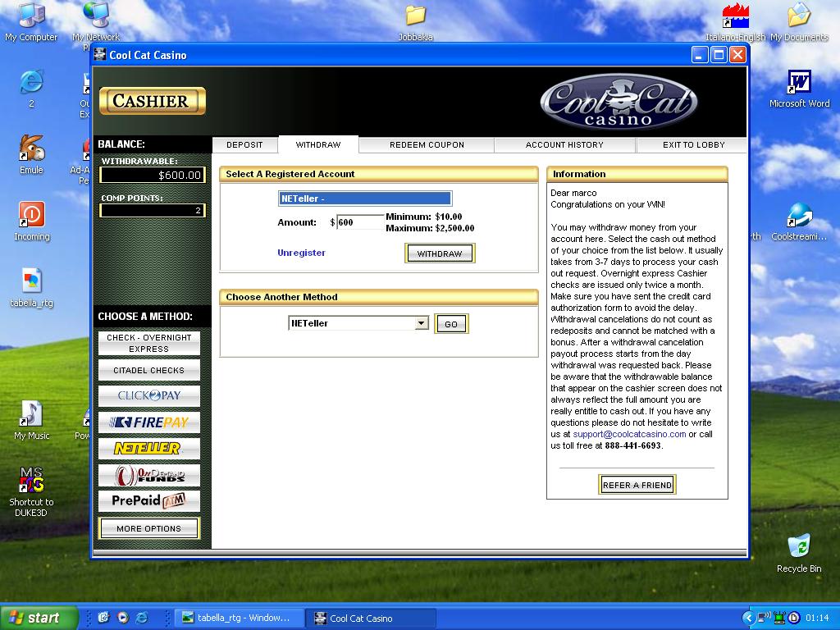This screenshot has width=840, height=630.
Task: Click the withdrawable balance $600.00 field
Action: [153, 175]
